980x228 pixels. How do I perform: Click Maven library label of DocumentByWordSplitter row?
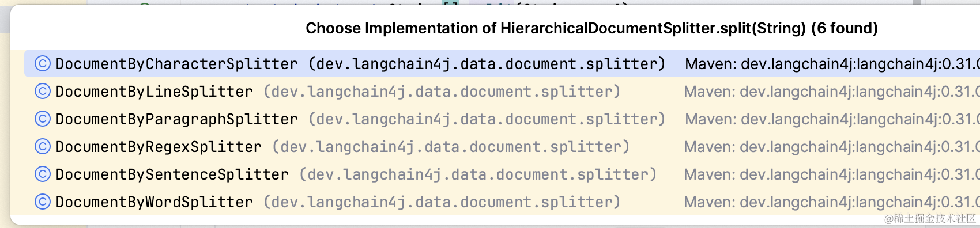831,202
